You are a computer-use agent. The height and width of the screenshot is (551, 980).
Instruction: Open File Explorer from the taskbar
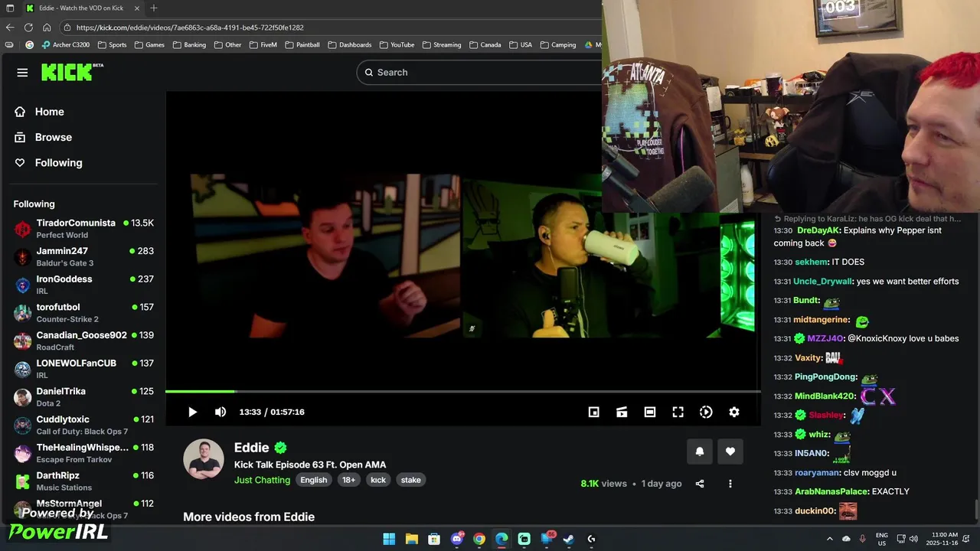[x=411, y=539]
